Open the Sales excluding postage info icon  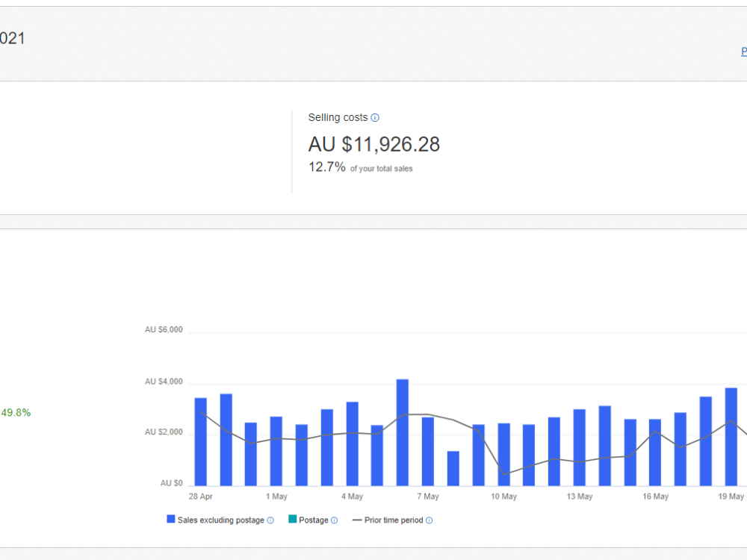(x=270, y=520)
